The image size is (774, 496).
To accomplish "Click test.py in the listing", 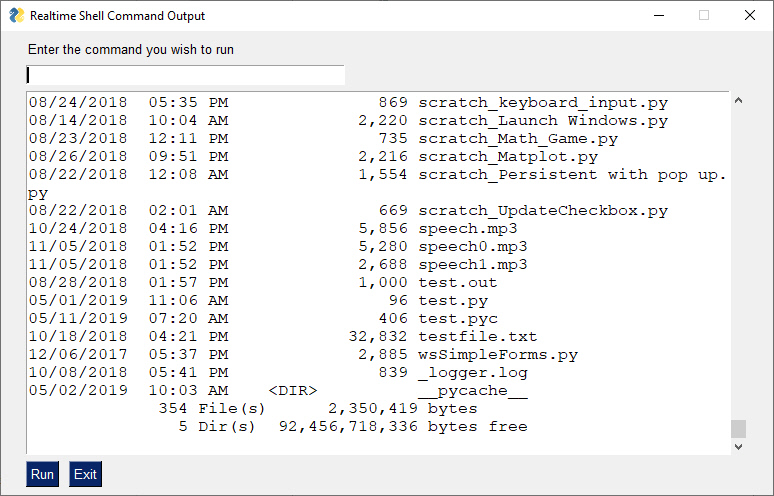I will [x=453, y=301].
